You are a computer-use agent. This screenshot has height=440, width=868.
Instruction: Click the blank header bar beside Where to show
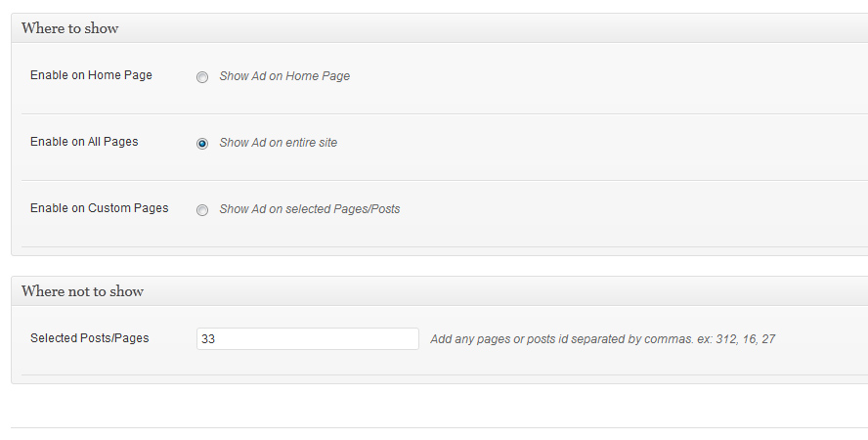(x=493, y=28)
